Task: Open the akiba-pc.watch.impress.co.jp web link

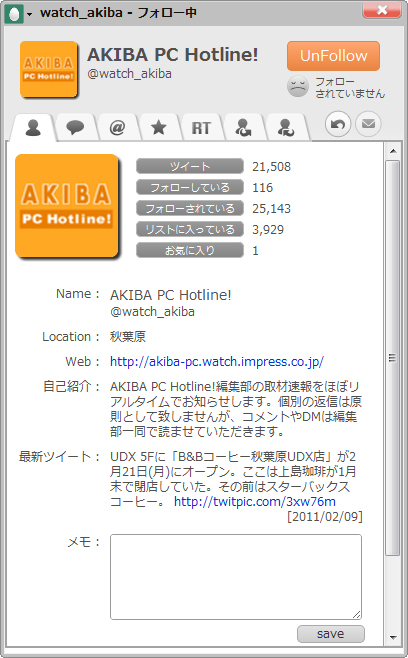Action: pos(217,362)
